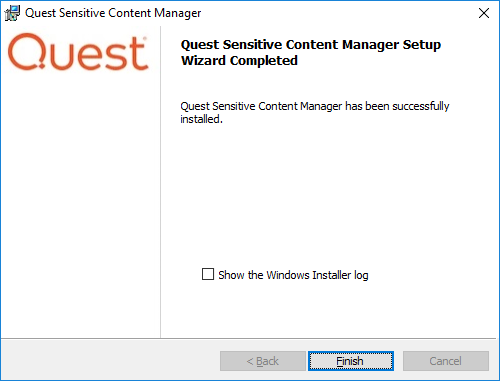Click the 'successfully installed' message text
The height and width of the screenshot is (381, 500).
315,112
